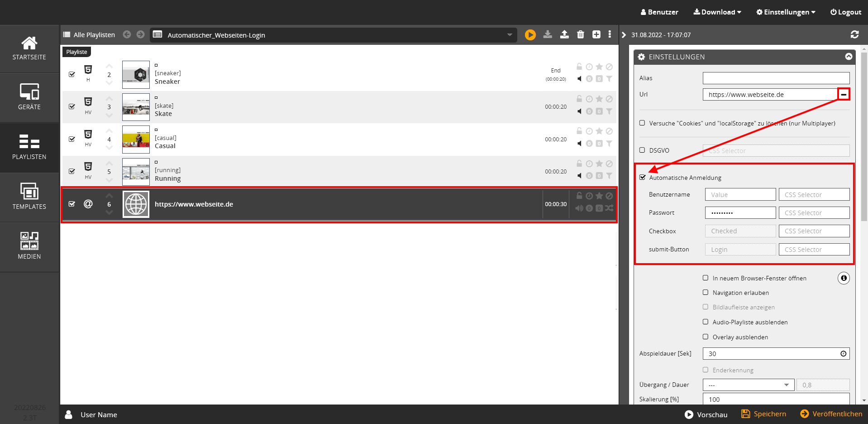868x424 pixels.
Task: Open the playlist name dropdown
Action: click(510, 35)
